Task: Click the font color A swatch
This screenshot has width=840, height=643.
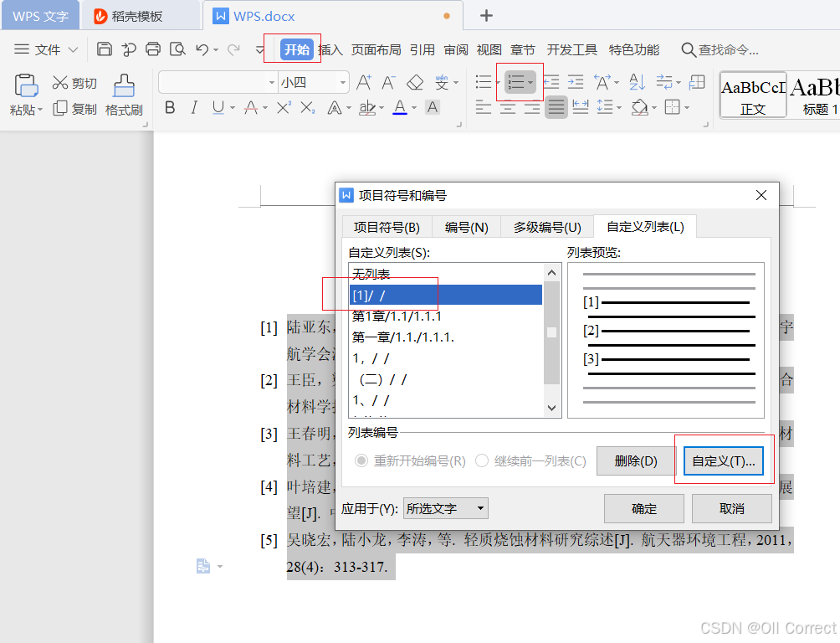Action: click(x=400, y=108)
